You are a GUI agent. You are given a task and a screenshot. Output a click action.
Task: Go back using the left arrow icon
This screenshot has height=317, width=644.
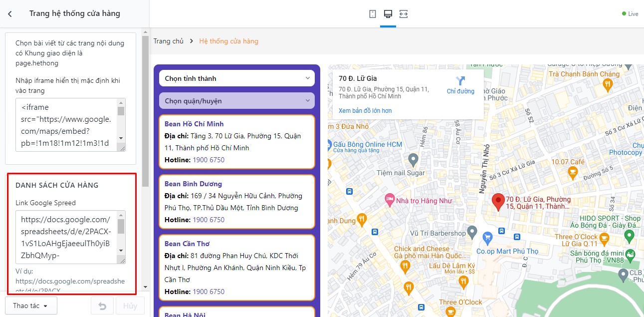point(10,14)
